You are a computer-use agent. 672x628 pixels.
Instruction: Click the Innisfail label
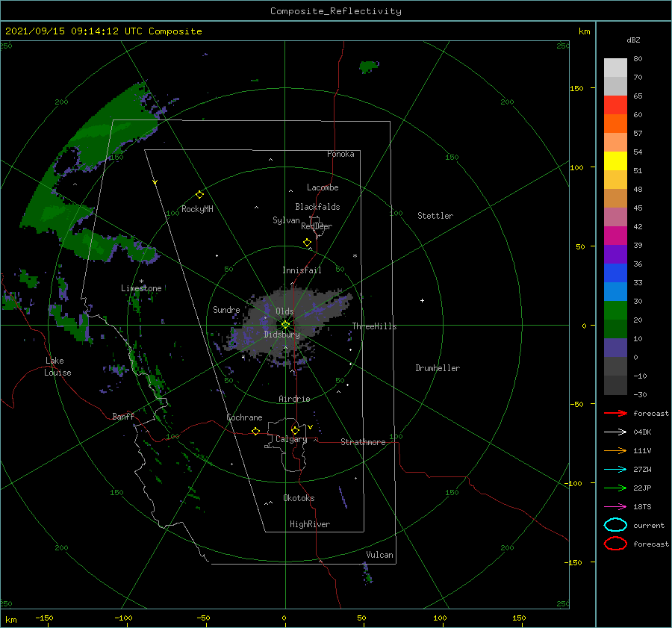click(302, 270)
